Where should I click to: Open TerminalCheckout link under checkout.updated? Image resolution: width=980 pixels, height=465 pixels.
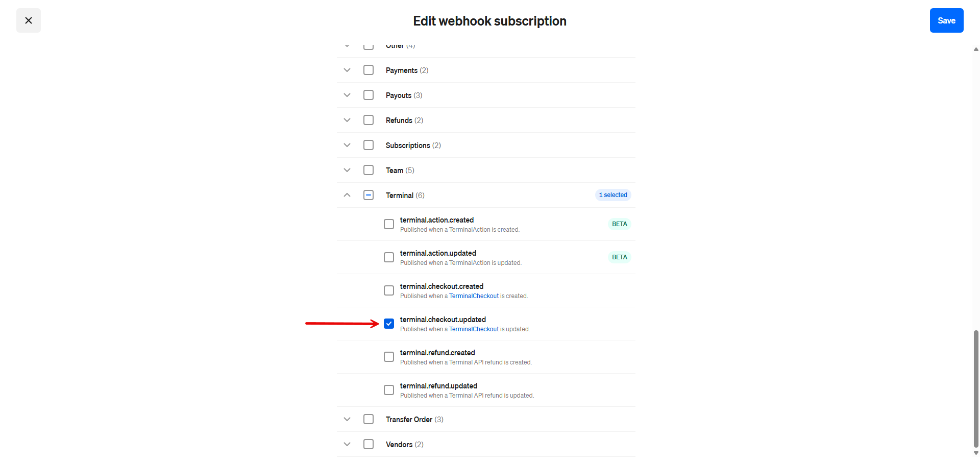[474, 329]
